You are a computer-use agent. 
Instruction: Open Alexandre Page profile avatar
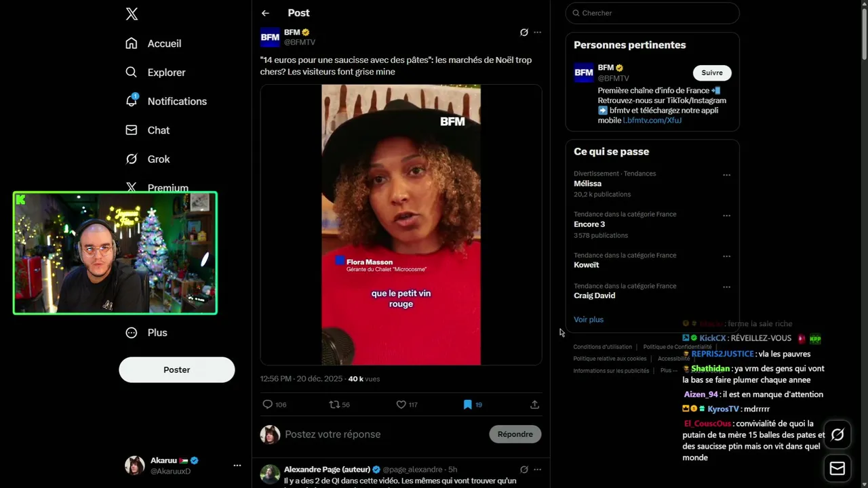pyautogui.click(x=270, y=474)
